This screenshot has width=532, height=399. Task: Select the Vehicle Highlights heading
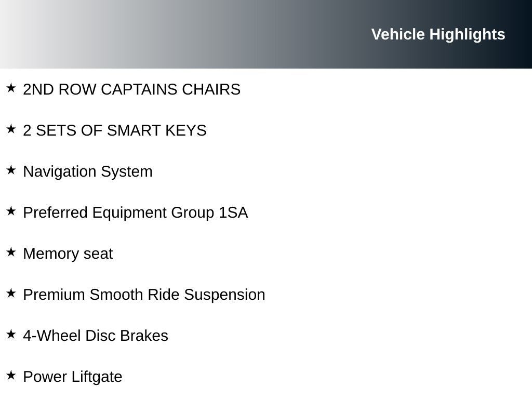coord(438,34)
